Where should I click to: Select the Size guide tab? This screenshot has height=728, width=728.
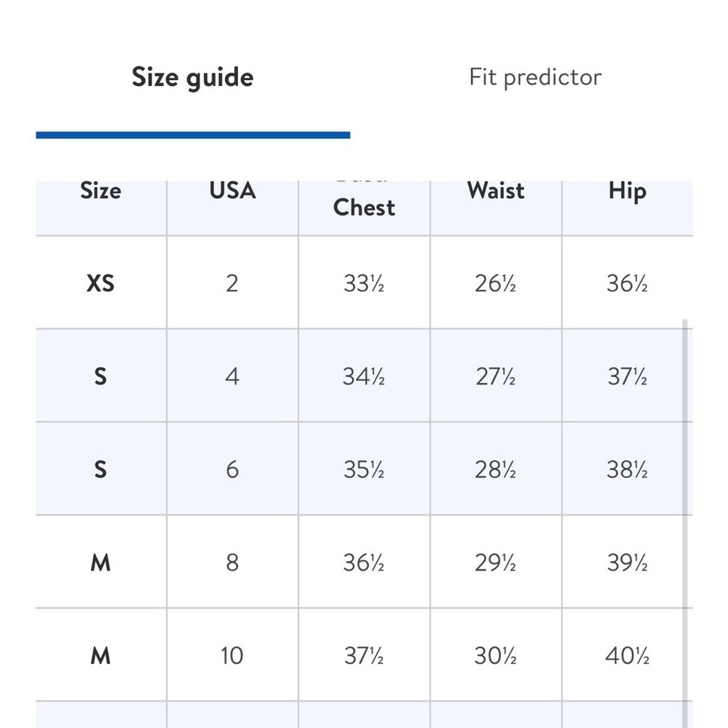click(193, 77)
